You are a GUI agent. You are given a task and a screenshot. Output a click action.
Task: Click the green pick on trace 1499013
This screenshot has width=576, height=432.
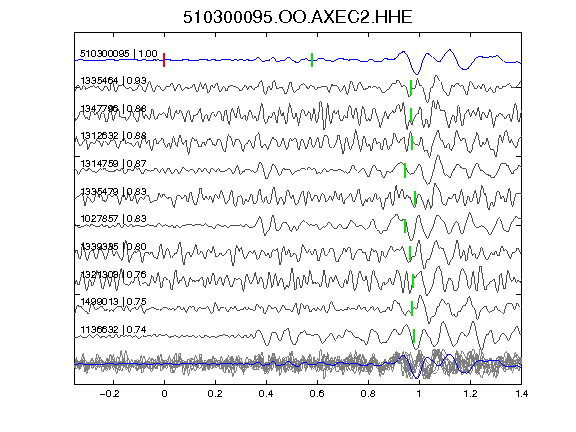coord(412,308)
